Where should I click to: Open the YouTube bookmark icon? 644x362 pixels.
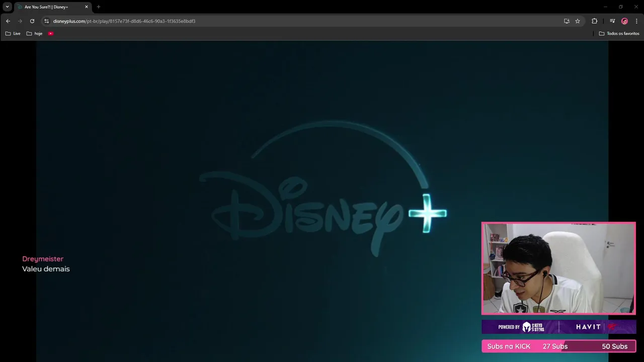(51, 34)
